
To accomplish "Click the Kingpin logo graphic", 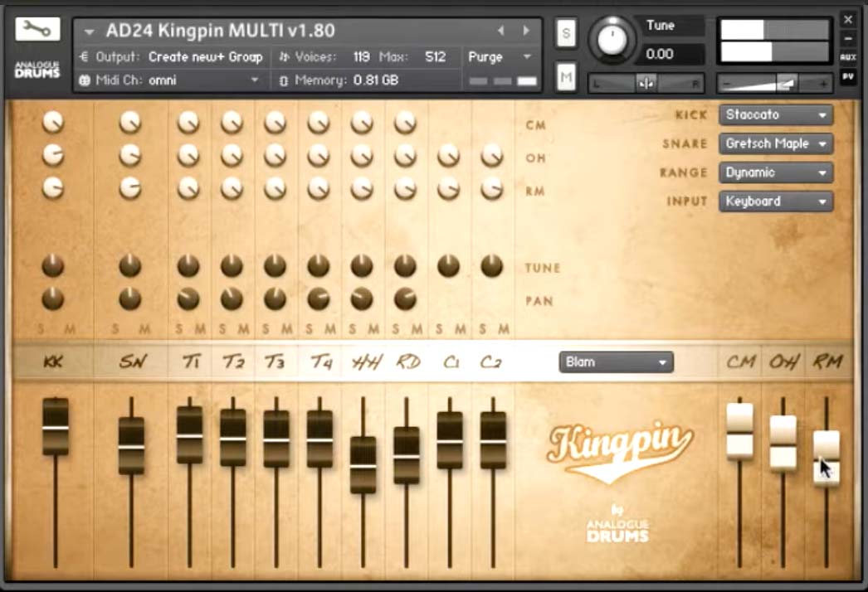I will pyautogui.click(x=618, y=452).
